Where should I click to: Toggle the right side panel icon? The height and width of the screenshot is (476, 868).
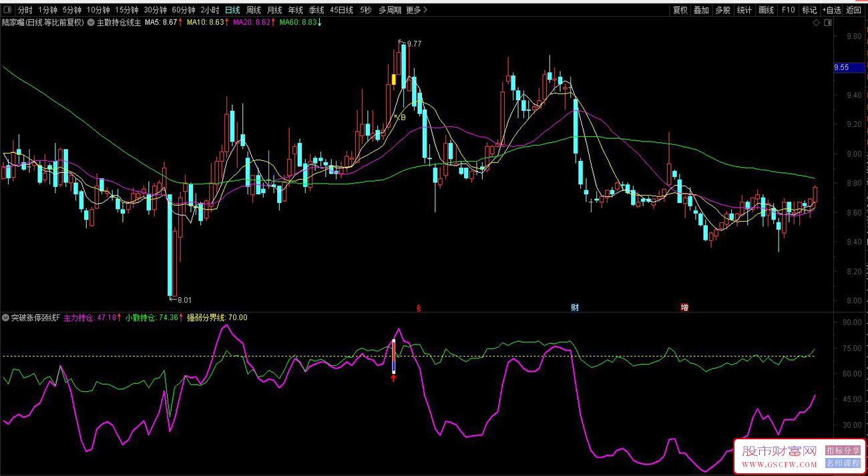[828, 23]
